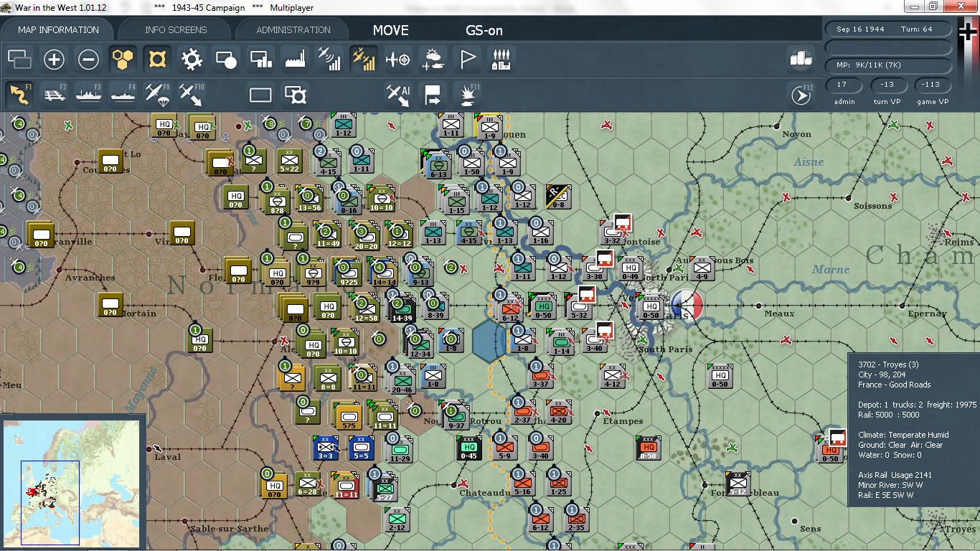Toggle the yellow planes with bars icon
The width and height of the screenshot is (980, 551).
click(364, 60)
